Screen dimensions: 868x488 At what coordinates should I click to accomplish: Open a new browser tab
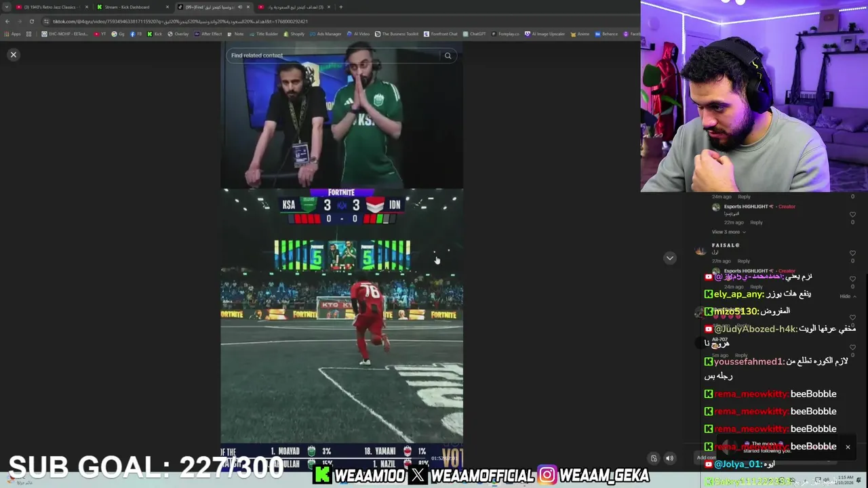pos(340,7)
